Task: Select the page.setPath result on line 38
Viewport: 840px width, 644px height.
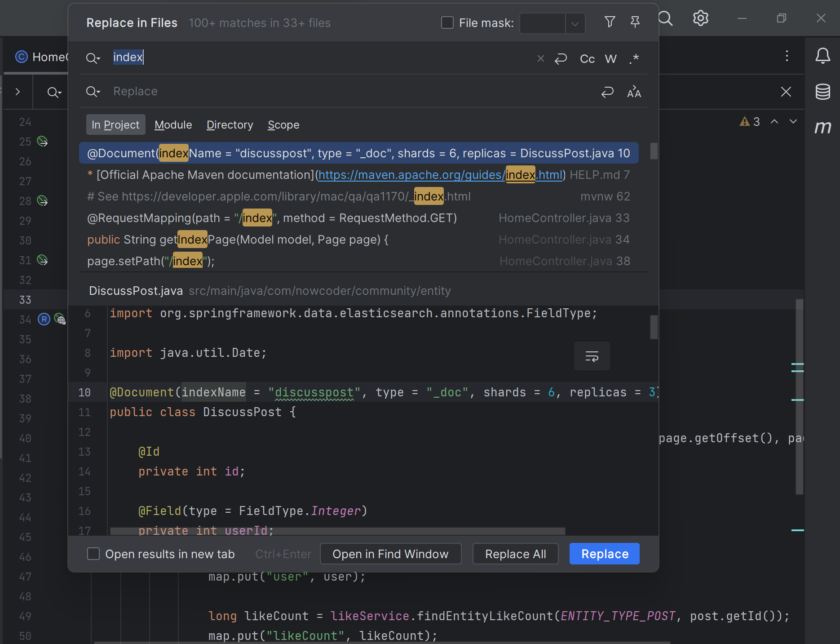Action: (x=358, y=261)
